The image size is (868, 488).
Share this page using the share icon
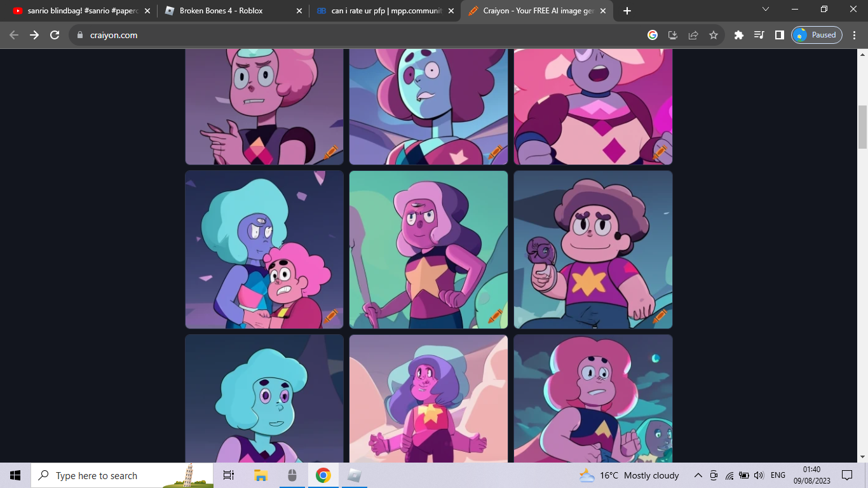pyautogui.click(x=693, y=35)
